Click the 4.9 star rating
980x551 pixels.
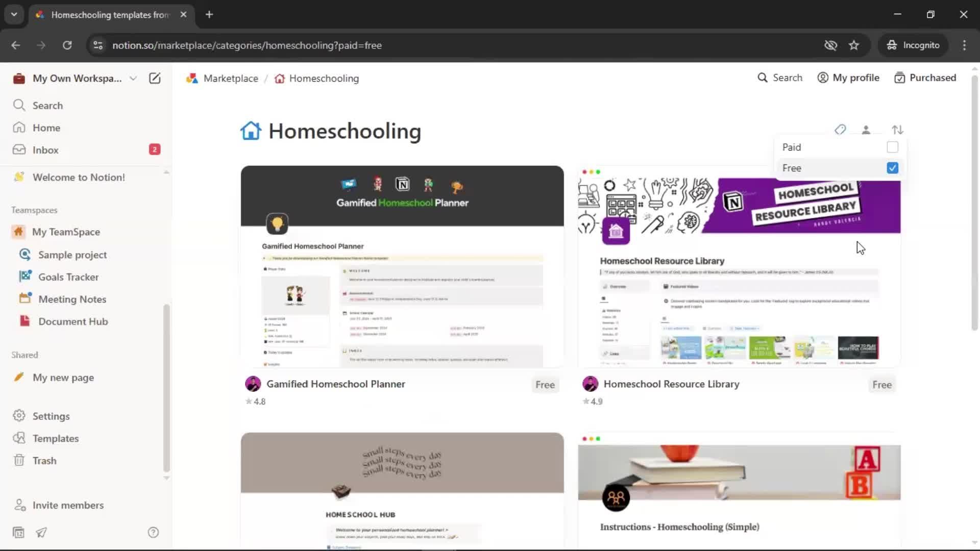pyautogui.click(x=593, y=402)
